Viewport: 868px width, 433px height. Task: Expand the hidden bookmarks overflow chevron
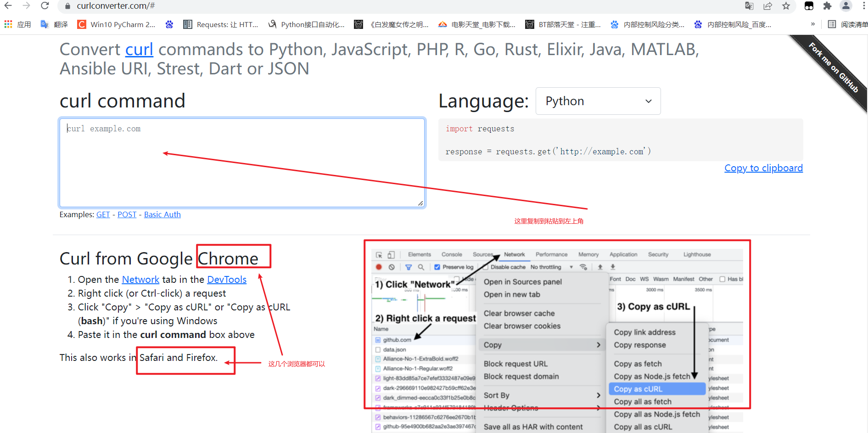click(x=812, y=24)
